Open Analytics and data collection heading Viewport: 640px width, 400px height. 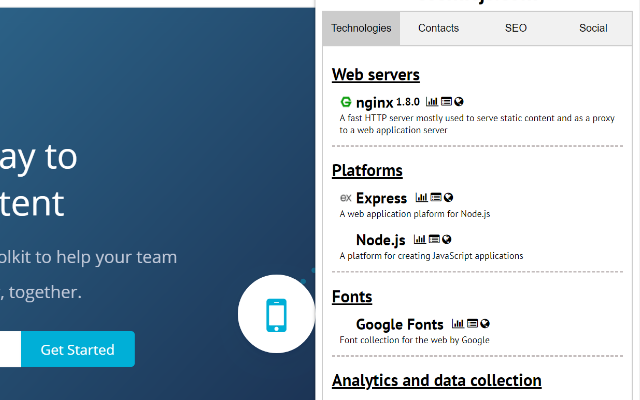(x=436, y=380)
